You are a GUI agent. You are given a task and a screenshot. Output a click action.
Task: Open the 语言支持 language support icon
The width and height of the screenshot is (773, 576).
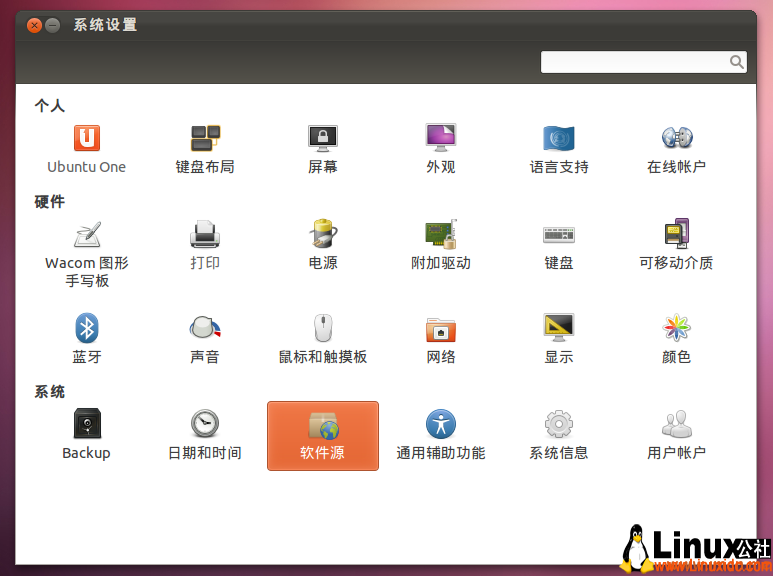tap(559, 138)
